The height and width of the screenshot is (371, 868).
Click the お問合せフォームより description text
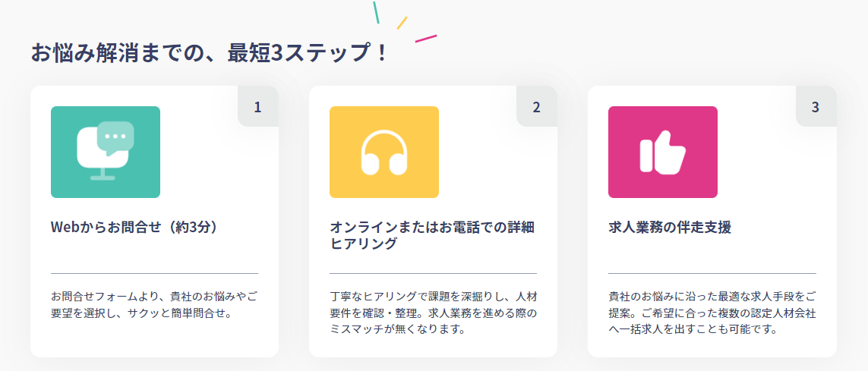pyautogui.click(x=154, y=303)
